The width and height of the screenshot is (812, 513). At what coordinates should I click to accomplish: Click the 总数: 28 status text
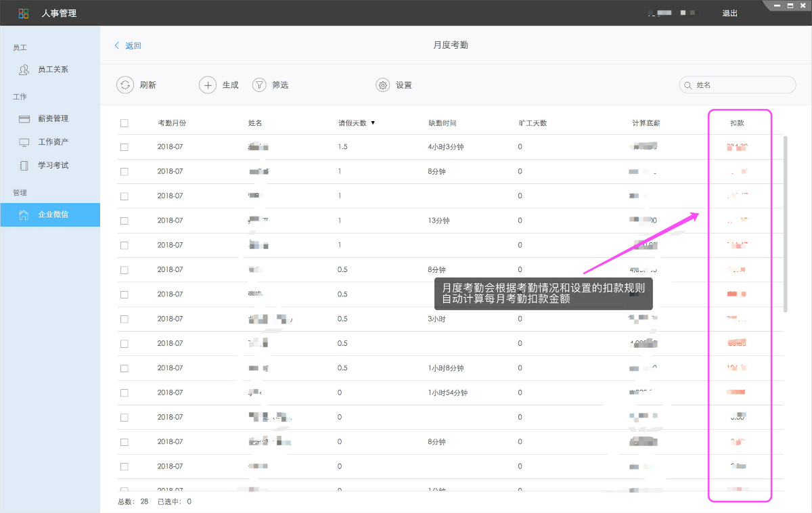[x=133, y=501]
